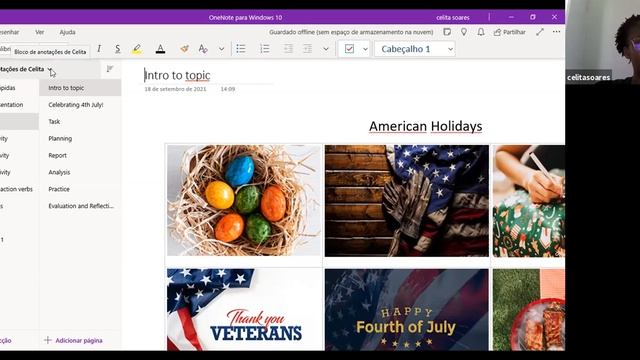
Task: Expand more paragraph options
Action: (326, 49)
